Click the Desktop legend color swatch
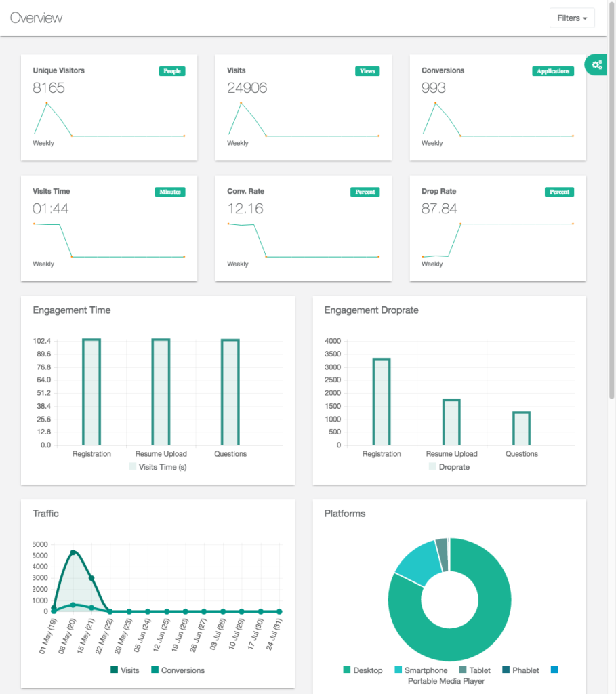Image resolution: width=616 pixels, height=694 pixels. (347, 670)
